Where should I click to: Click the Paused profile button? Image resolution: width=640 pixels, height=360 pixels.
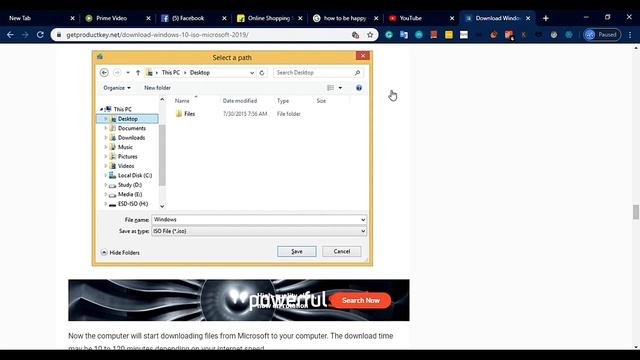click(602, 35)
